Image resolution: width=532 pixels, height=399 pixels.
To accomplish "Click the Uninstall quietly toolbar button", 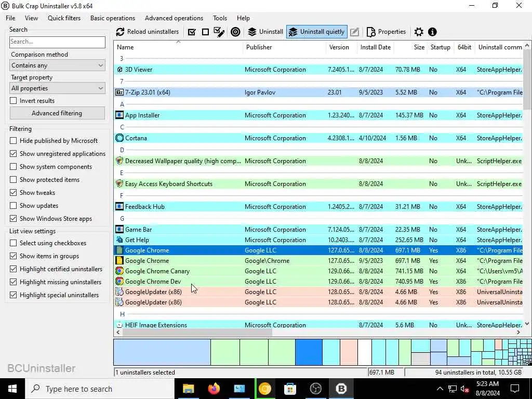I will 316,32.
